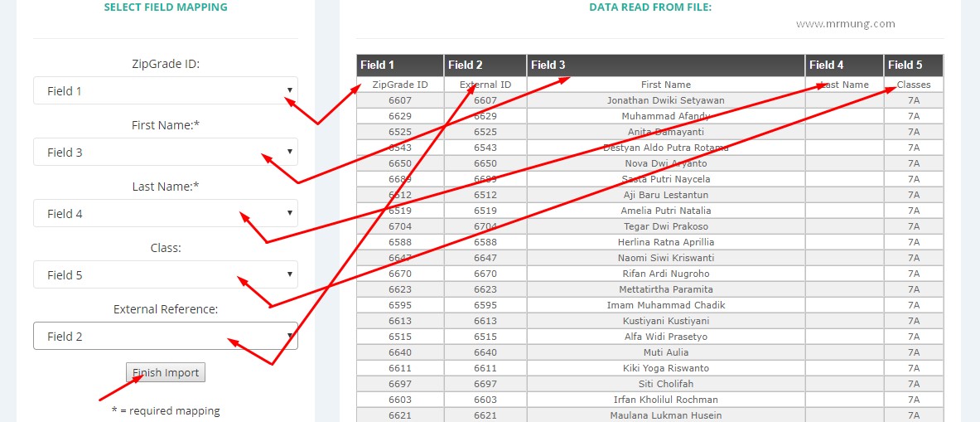Click the name 'Nova Dwi Aryanto'
The height and width of the screenshot is (422, 980).
(666, 163)
